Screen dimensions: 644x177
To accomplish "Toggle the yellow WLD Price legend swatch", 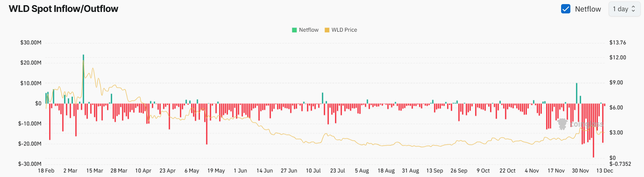I will [x=327, y=30].
